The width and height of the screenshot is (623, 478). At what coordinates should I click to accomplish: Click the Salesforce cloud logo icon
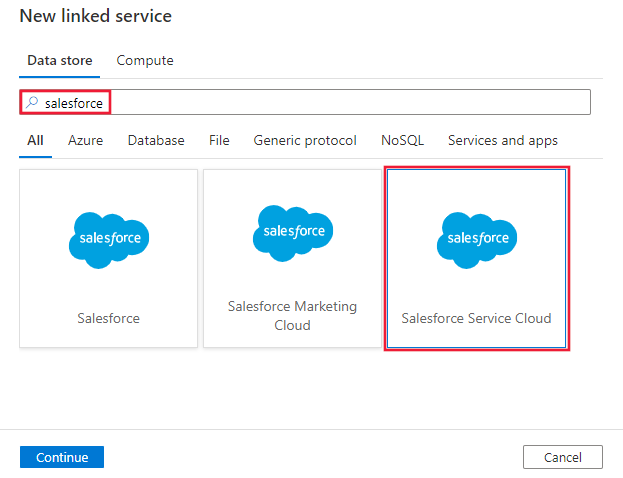[109, 238]
